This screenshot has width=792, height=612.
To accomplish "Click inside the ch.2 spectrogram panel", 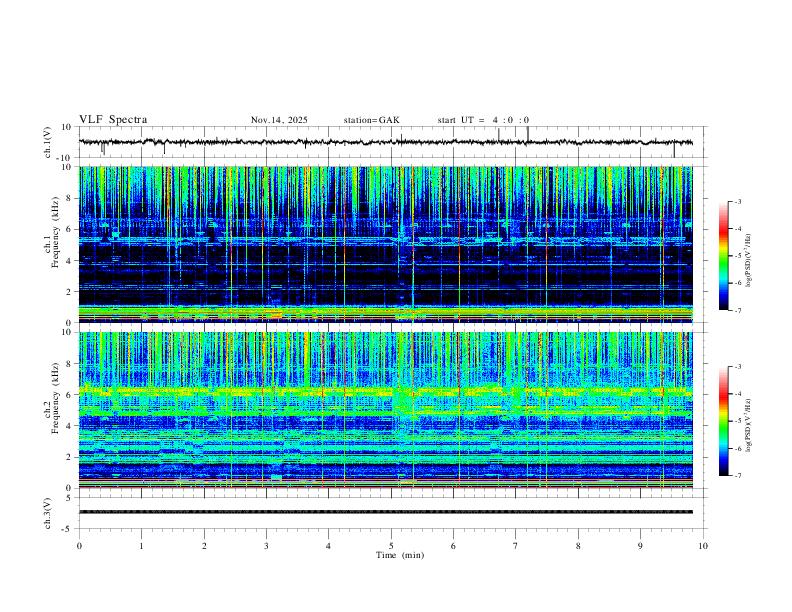I will [385, 410].
